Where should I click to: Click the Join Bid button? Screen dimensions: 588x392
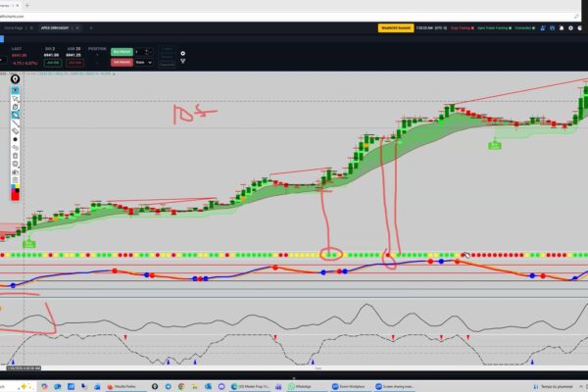51,62
